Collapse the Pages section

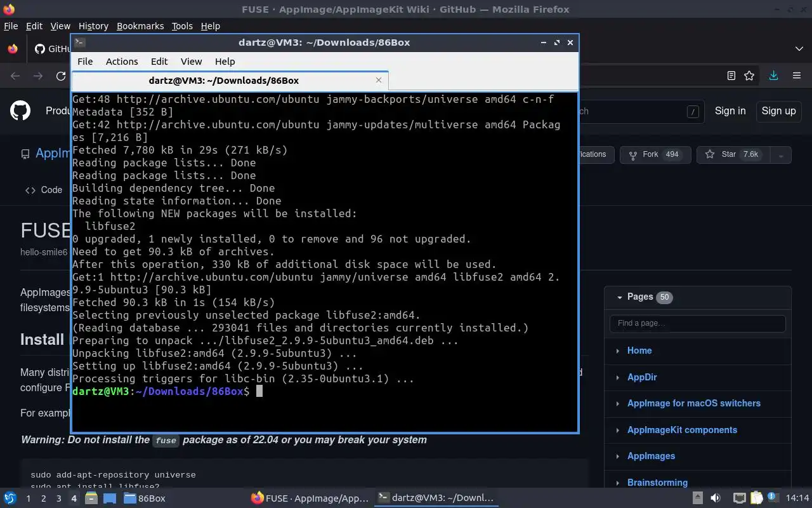point(620,297)
